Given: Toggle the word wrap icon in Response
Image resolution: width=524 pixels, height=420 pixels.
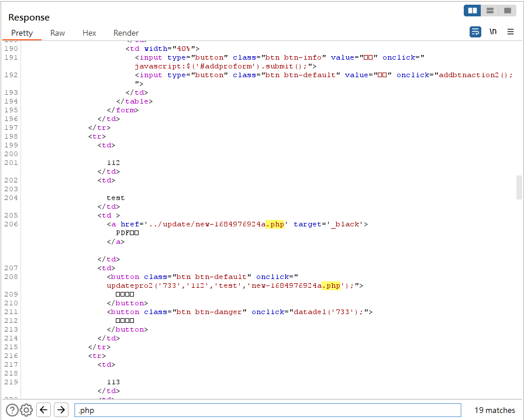Looking at the screenshot, I should pos(475,32).
